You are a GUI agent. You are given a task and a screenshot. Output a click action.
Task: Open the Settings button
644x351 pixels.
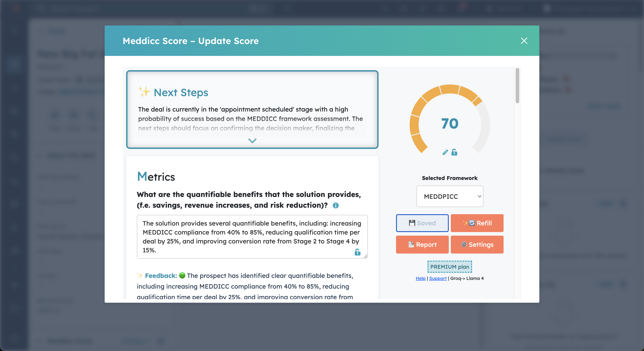477,245
